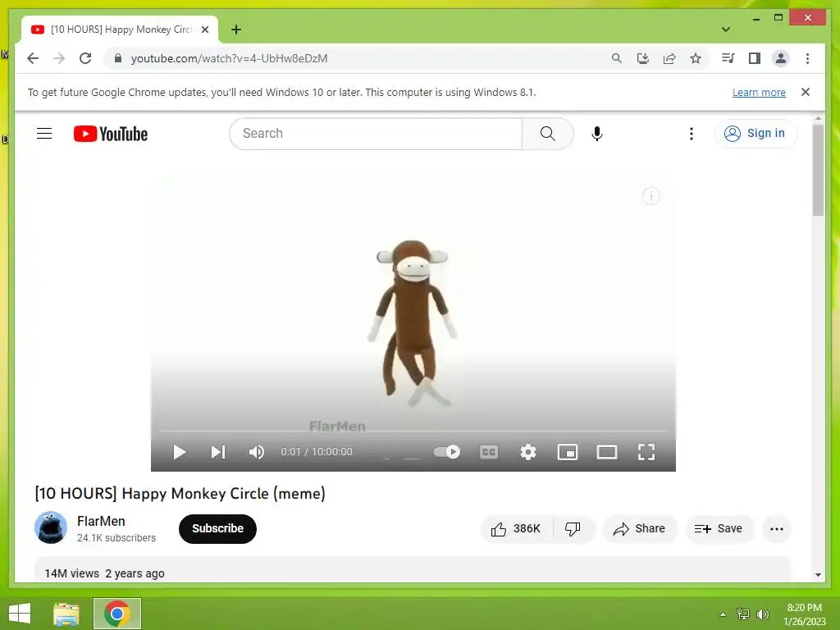
Task: Click scrollbar down arrow
Action: (x=818, y=575)
